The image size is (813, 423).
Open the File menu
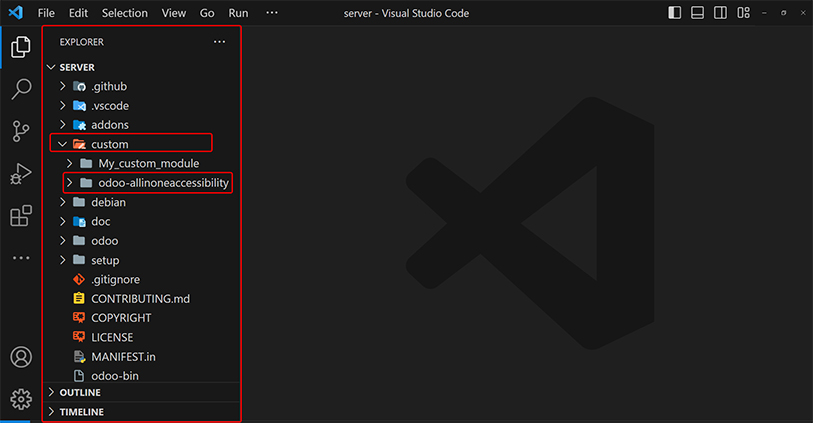46,13
